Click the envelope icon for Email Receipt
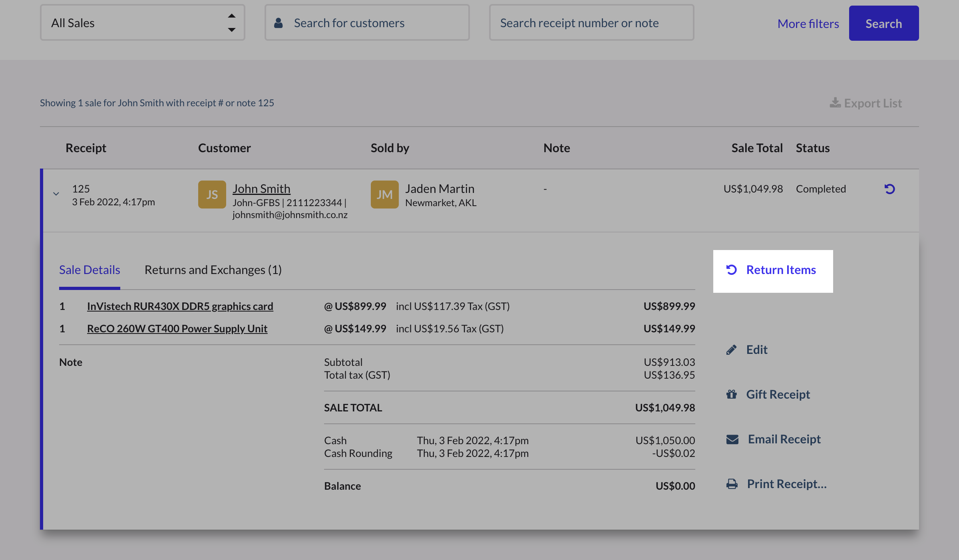 pyautogui.click(x=732, y=440)
